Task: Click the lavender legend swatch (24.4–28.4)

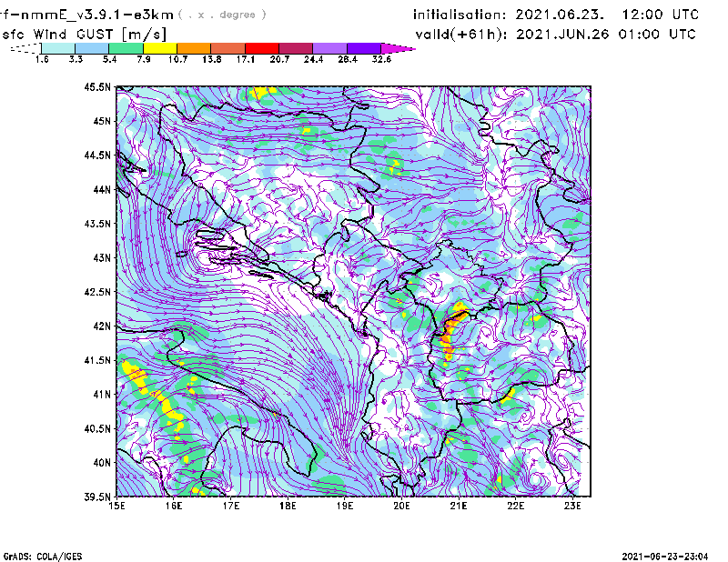Action: [330, 48]
